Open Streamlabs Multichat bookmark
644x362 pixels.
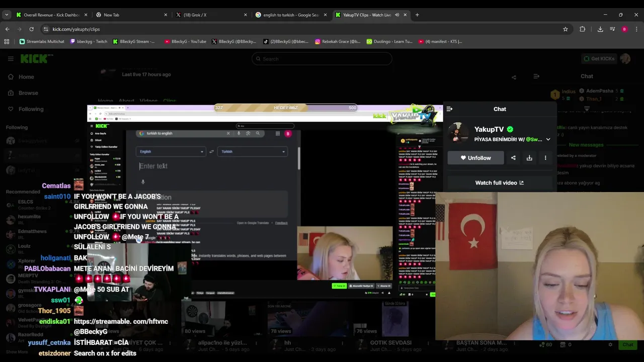tap(42, 42)
